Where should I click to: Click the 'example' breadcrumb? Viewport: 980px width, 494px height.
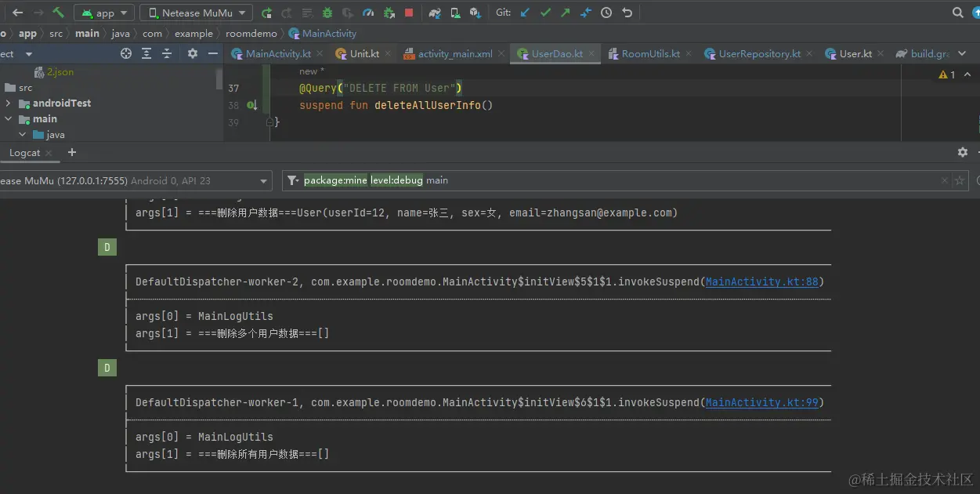[193, 33]
